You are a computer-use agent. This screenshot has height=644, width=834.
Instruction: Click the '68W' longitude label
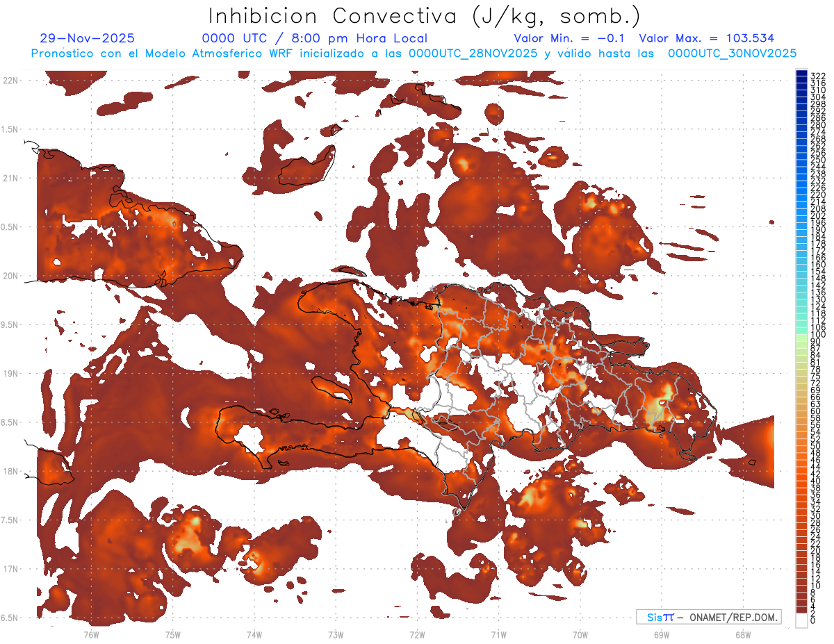[742, 634]
